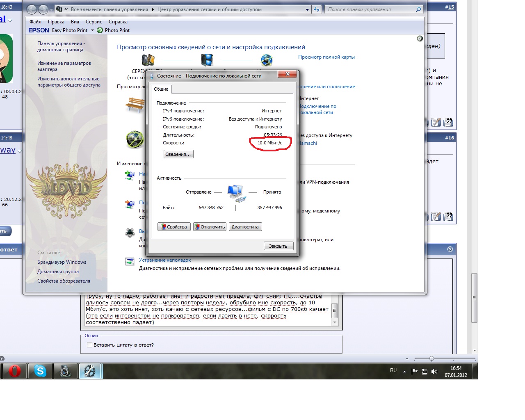Click the zoom slider handle

point(431,358)
